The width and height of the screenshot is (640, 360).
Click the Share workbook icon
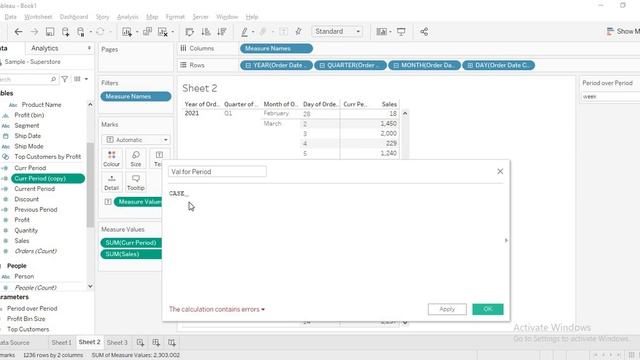[x=424, y=32]
